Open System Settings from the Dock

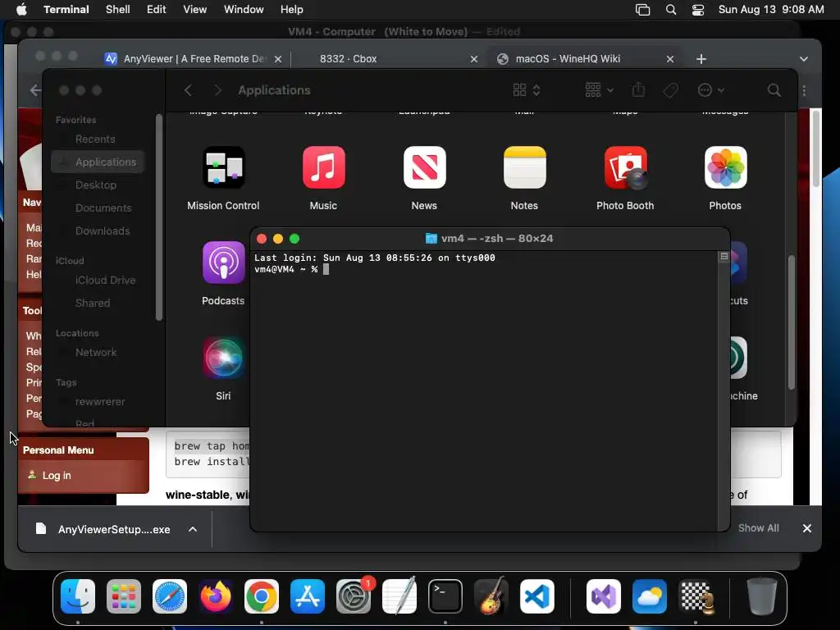[354, 596]
